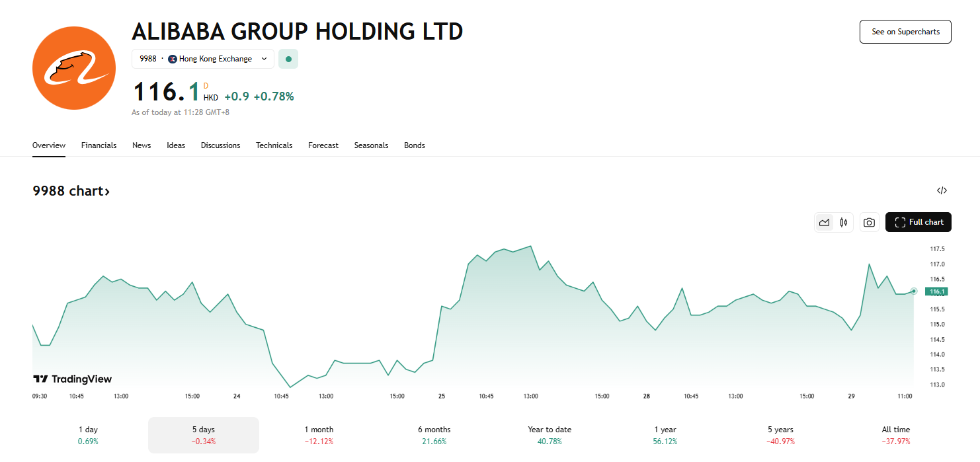Screen dimensions: 980x462
Task: Go to the Seasonals tab
Action: [x=371, y=145]
